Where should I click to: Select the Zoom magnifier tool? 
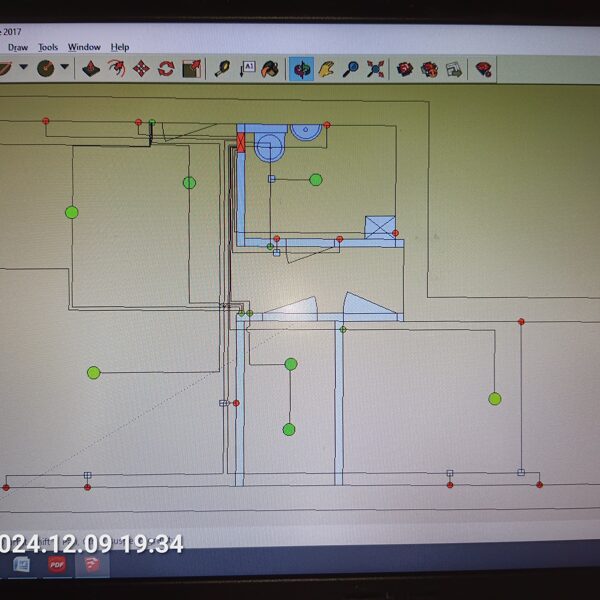pos(351,68)
